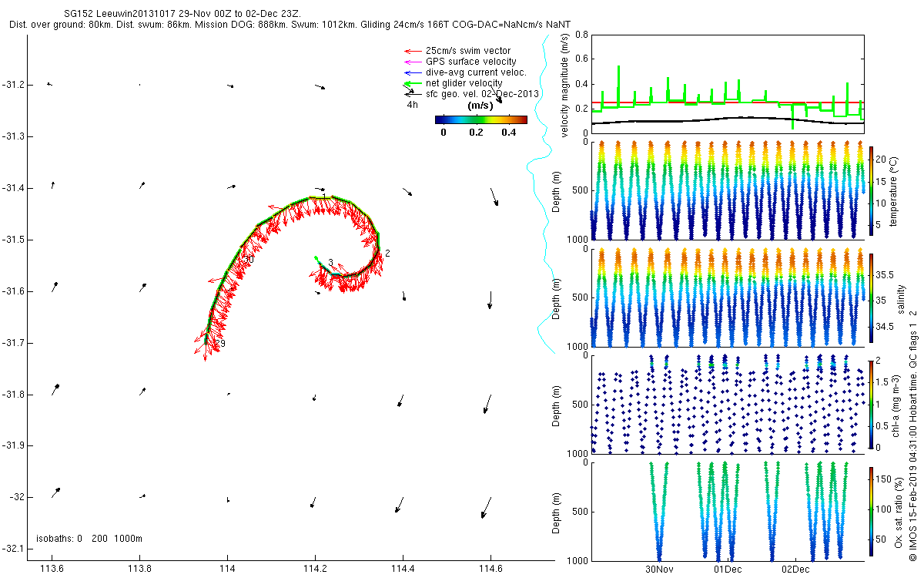
Task: Click the velocity (m/s) horizontal colorbar
Action: click(x=481, y=119)
